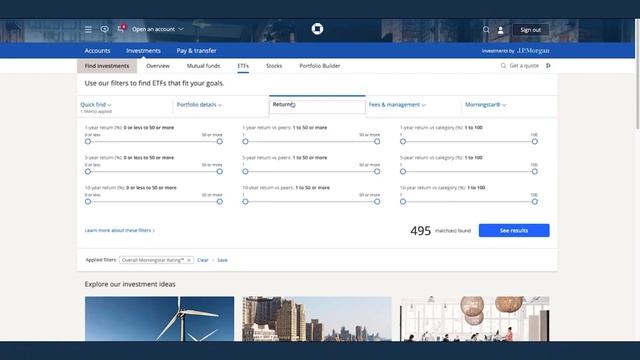640x360 pixels.
Task: Open the office interior investment idea thumbnail
Action: tap(475, 319)
